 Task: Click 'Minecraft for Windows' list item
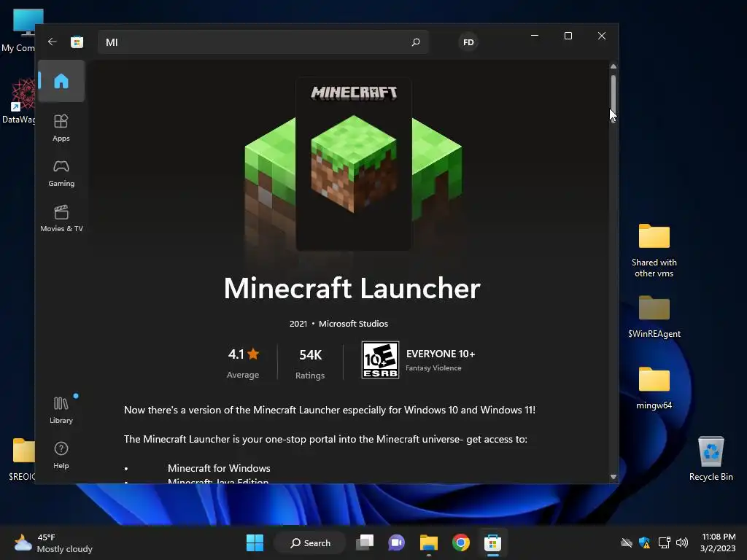(219, 468)
